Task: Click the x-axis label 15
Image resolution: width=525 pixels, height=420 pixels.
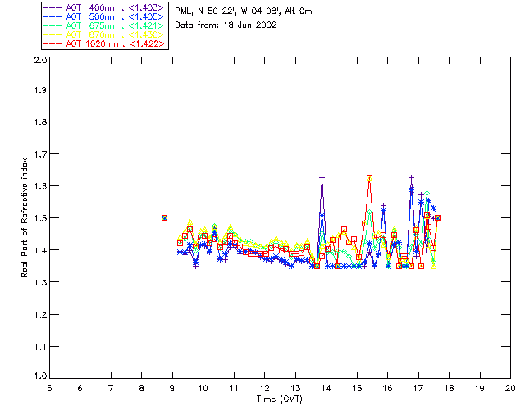Action: point(357,388)
